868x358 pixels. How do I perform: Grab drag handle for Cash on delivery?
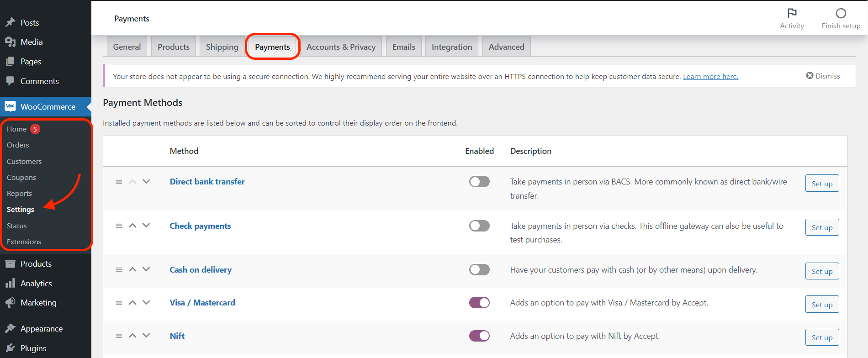tap(119, 269)
